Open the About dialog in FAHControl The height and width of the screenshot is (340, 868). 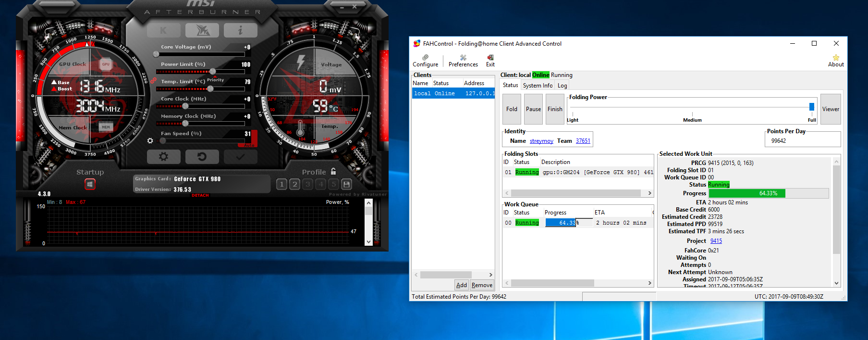pyautogui.click(x=836, y=61)
